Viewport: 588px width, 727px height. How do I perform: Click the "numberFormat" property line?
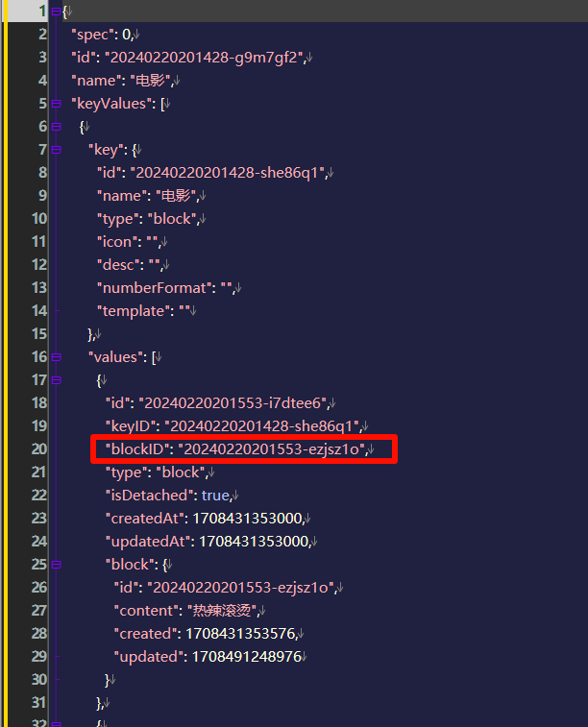166,288
